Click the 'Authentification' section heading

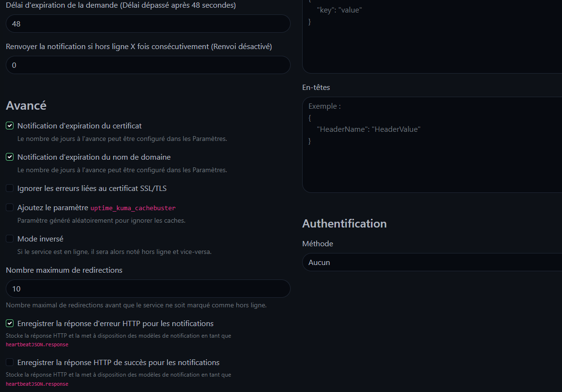[344, 224]
